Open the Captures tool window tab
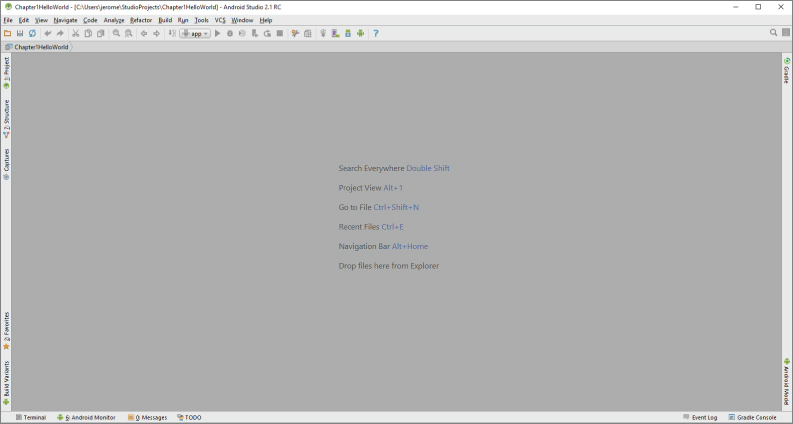This screenshot has height=424, width=793. 7,164
